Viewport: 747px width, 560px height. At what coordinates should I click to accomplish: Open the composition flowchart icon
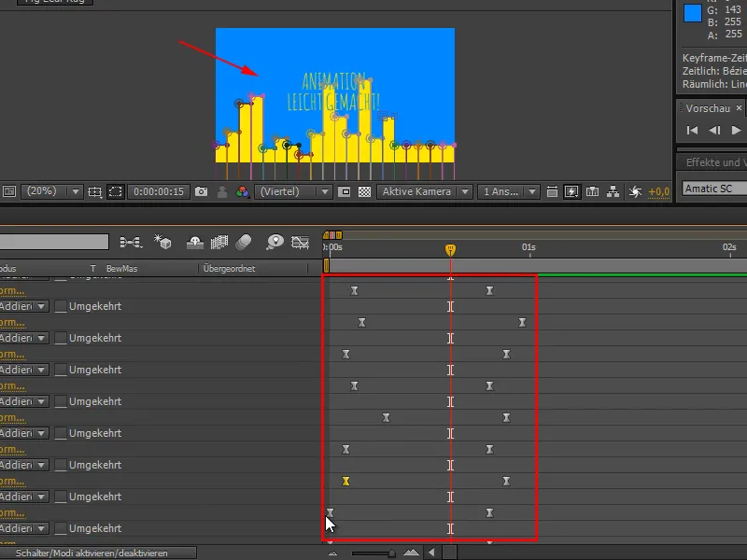tap(613, 191)
